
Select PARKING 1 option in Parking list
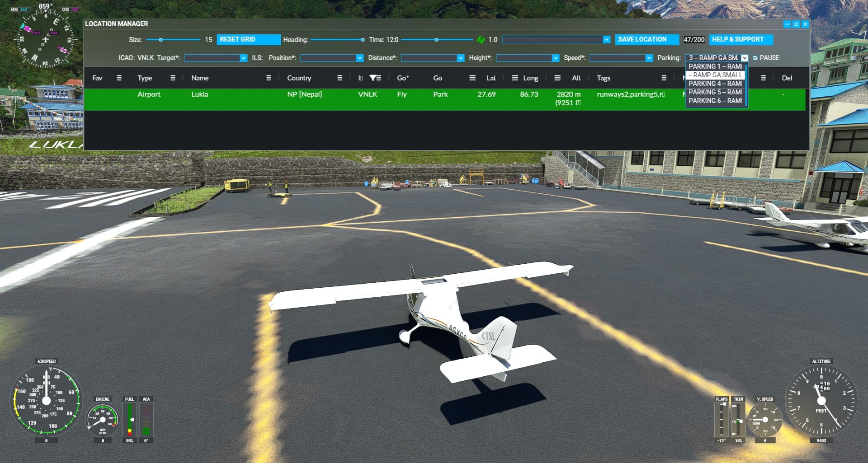pyautogui.click(x=715, y=66)
